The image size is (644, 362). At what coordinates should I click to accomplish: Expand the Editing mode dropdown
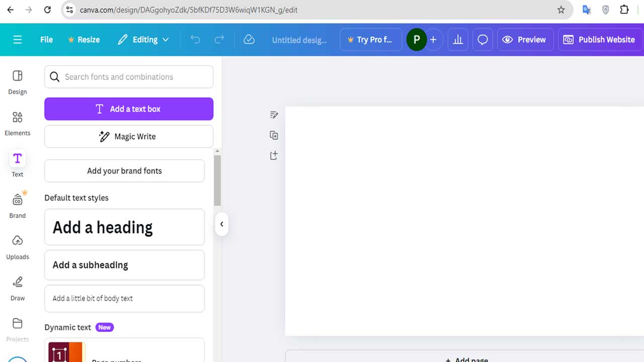pyautogui.click(x=143, y=40)
